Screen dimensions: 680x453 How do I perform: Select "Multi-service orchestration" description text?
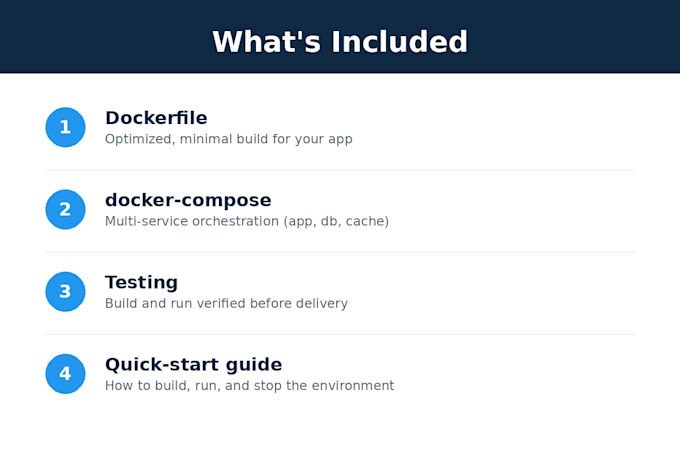pos(192,221)
